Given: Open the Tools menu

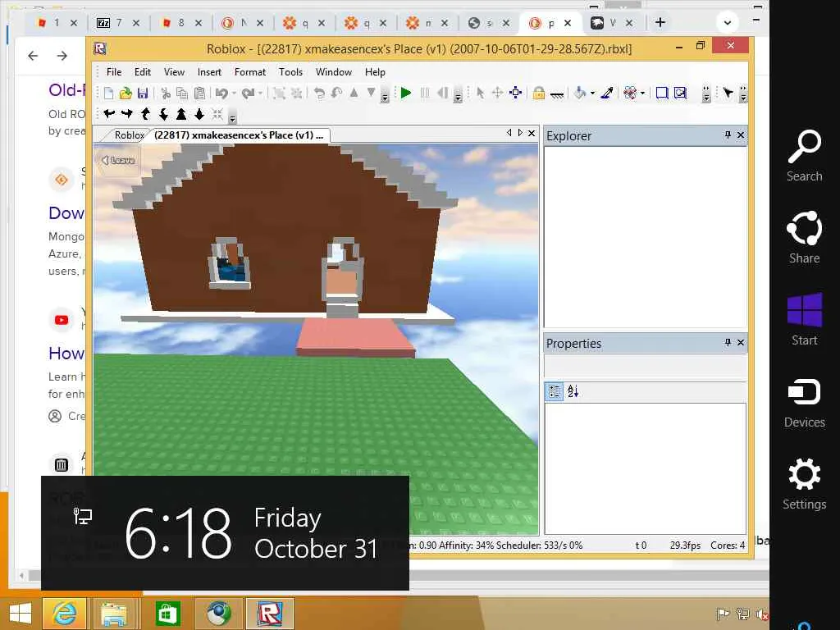Looking at the screenshot, I should pos(290,72).
